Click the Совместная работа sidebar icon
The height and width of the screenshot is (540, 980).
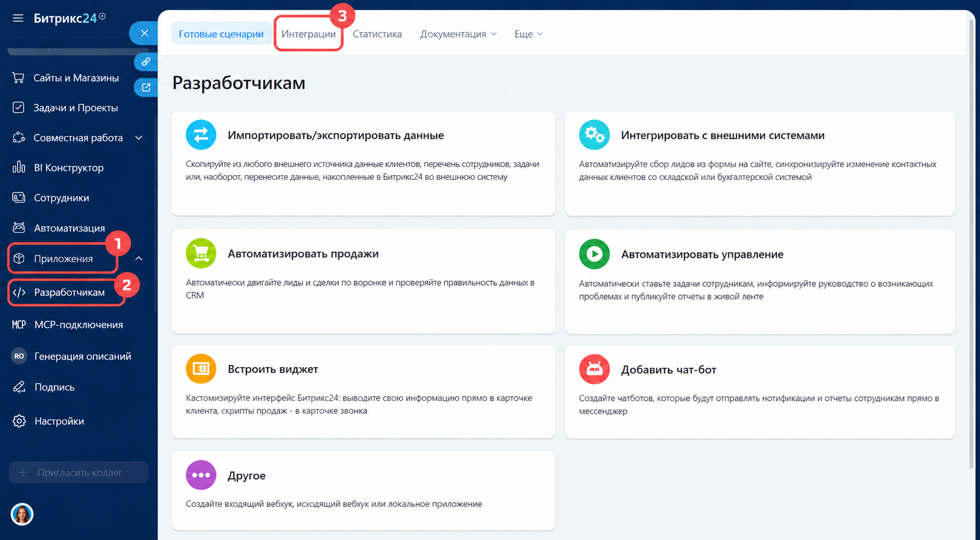click(19, 137)
